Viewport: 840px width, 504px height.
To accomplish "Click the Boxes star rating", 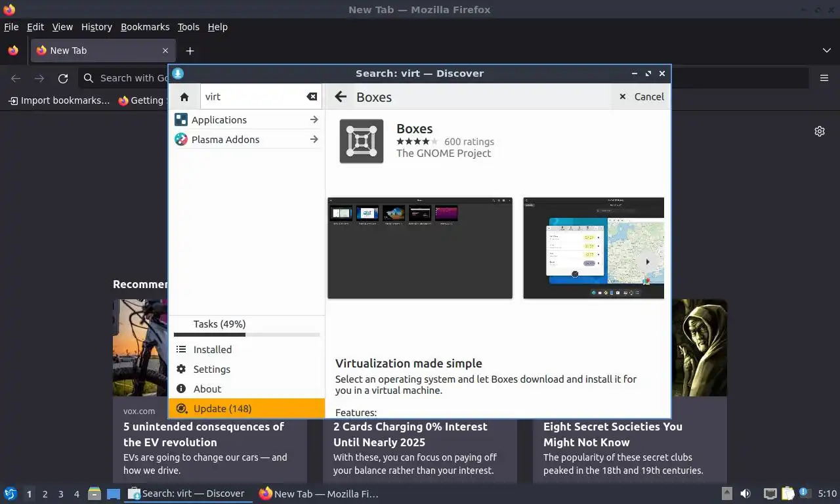I will [x=417, y=141].
